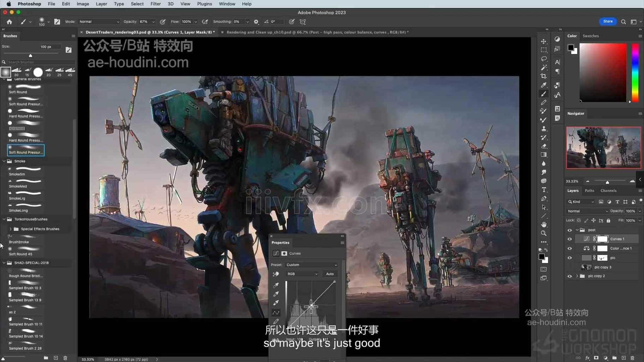
Task: Select the Eraser tool
Action: pyautogui.click(x=544, y=146)
